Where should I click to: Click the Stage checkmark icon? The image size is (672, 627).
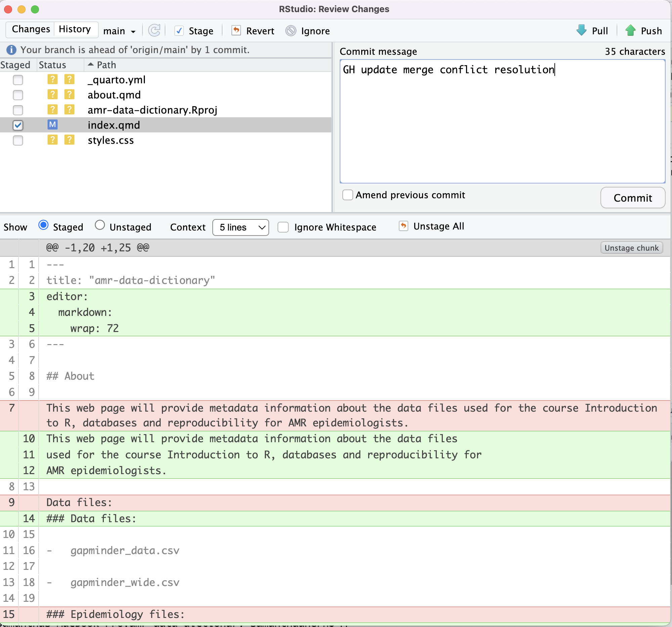pyautogui.click(x=180, y=31)
